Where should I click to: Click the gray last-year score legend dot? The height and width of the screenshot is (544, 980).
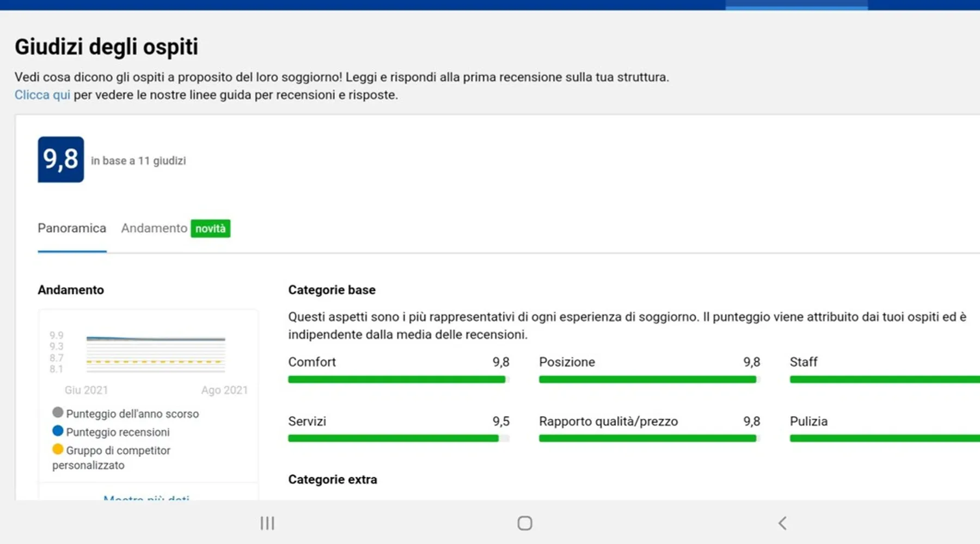[x=58, y=412]
